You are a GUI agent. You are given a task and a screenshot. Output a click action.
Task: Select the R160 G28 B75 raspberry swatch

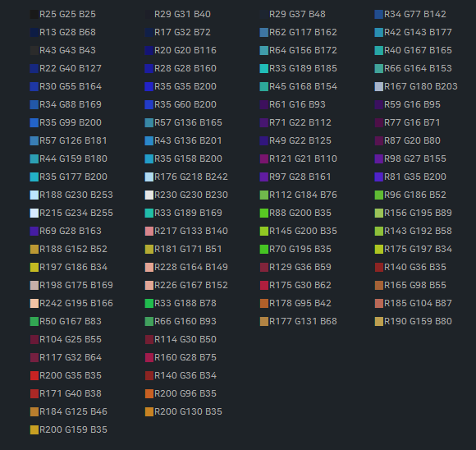point(149,358)
